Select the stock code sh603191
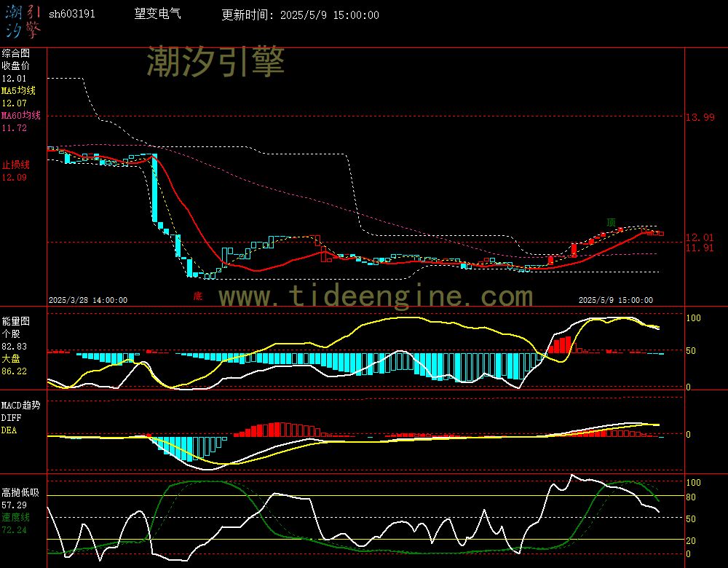 pos(72,15)
